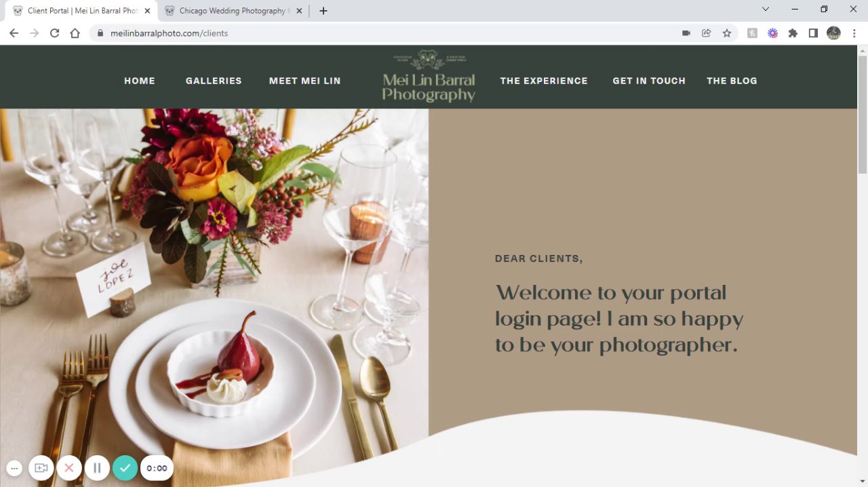The height and width of the screenshot is (487, 868).
Task: Open a new tab with plus button
Action: point(323,11)
